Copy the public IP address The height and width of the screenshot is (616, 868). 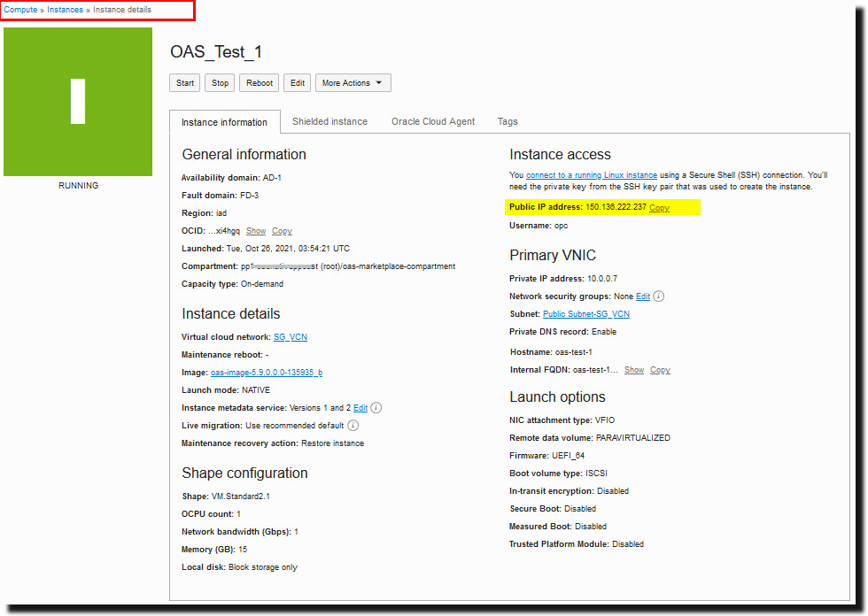(x=658, y=207)
